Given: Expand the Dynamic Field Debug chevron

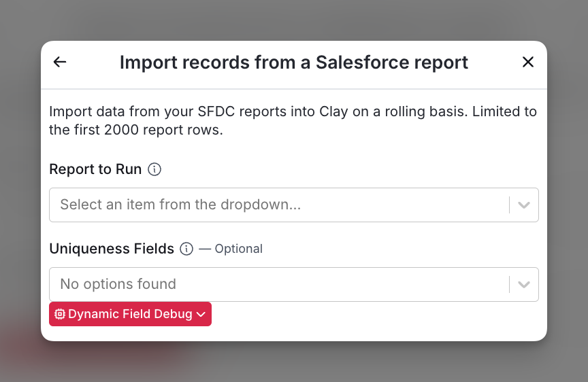Looking at the screenshot, I should [x=201, y=314].
